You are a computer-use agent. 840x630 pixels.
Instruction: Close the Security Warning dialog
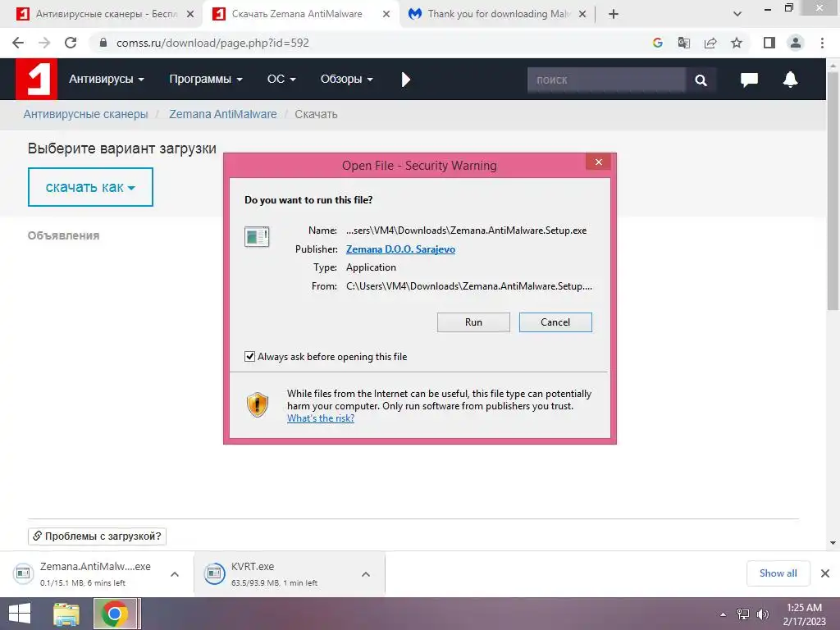pos(598,162)
